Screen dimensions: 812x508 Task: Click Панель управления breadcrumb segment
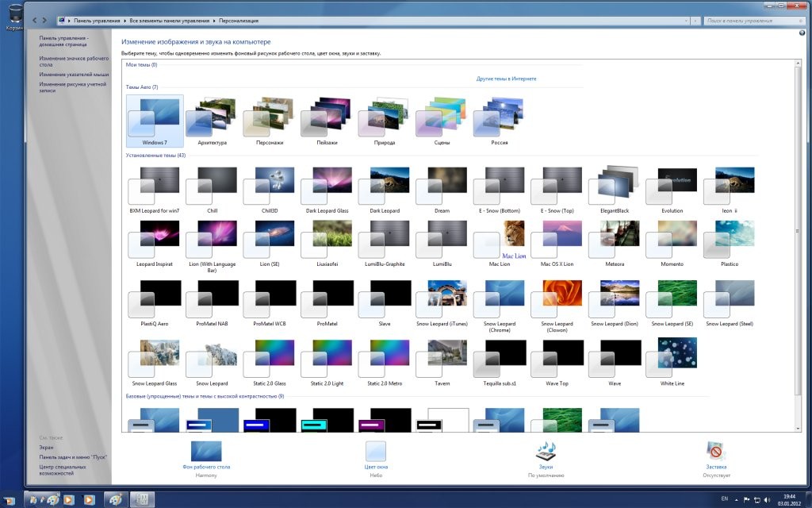[x=97, y=21]
